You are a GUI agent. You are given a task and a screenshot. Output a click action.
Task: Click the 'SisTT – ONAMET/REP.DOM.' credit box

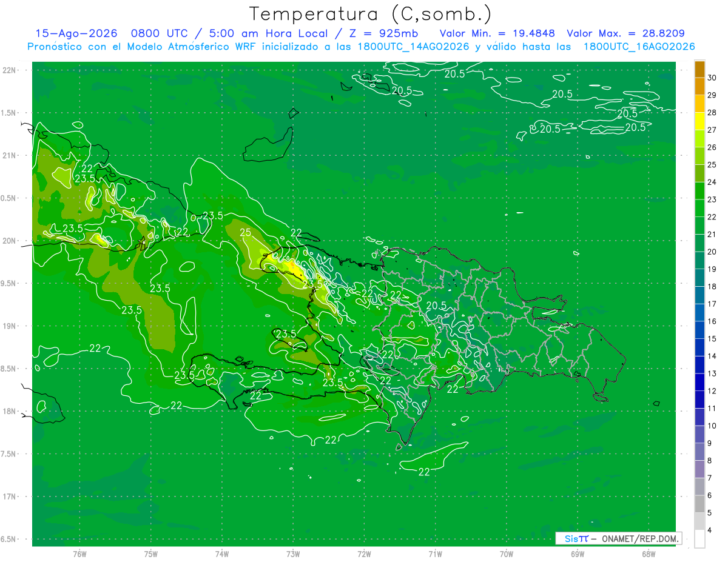[618, 538]
